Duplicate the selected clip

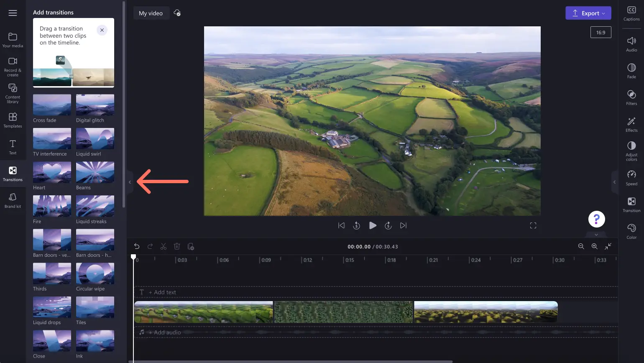coord(191,246)
